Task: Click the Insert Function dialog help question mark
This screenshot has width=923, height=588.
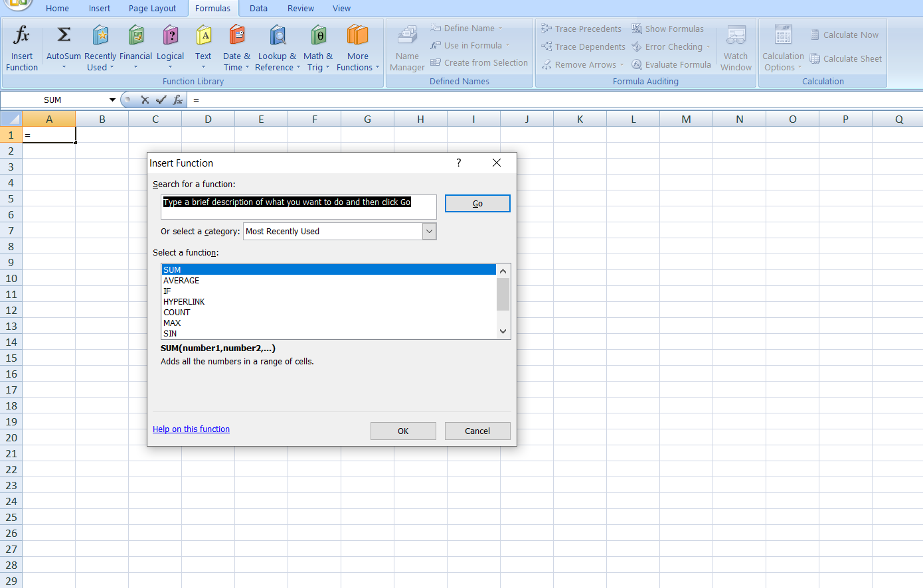Action: click(x=458, y=163)
